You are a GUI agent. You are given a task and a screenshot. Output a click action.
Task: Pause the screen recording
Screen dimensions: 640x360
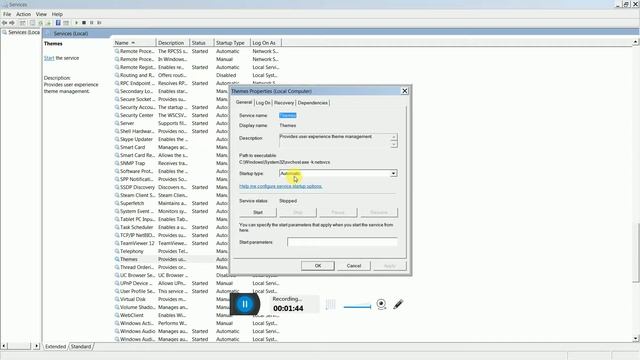point(245,304)
